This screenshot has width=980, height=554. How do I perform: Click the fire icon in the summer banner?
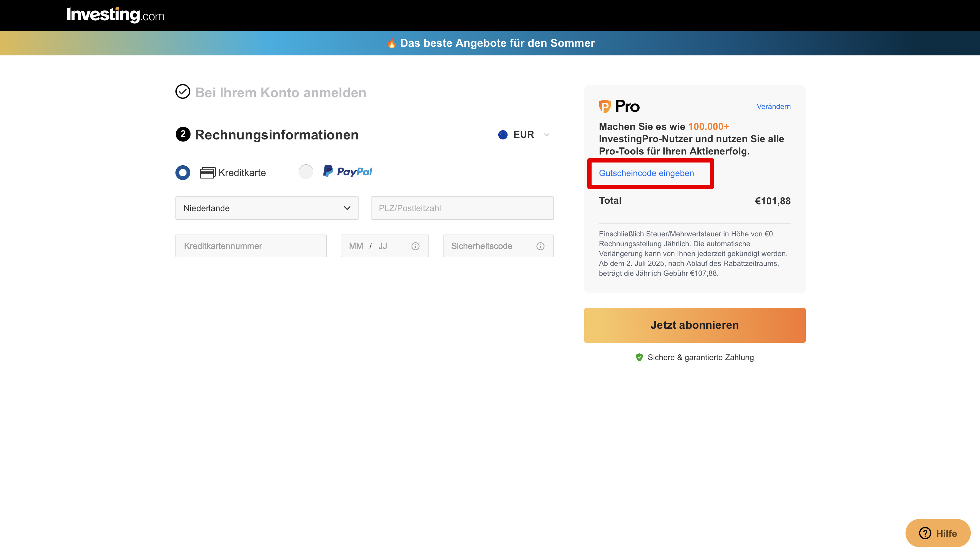(x=392, y=43)
